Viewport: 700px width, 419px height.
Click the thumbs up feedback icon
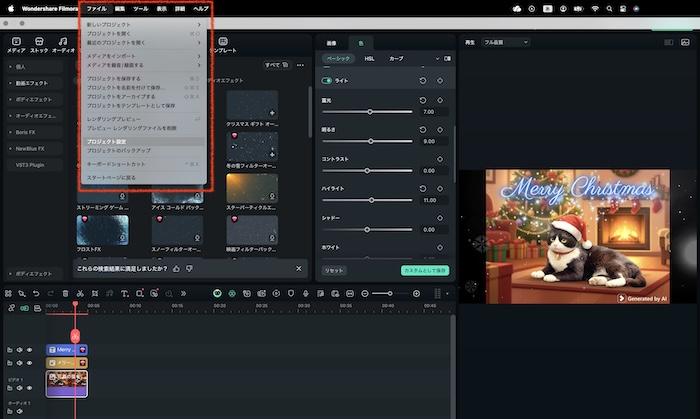pyautogui.click(x=177, y=268)
